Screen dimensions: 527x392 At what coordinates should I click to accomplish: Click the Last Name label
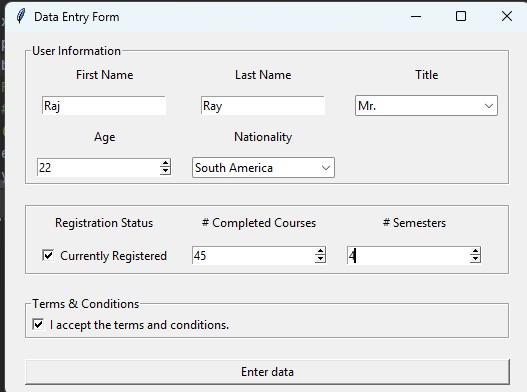(x=263, y=75)
